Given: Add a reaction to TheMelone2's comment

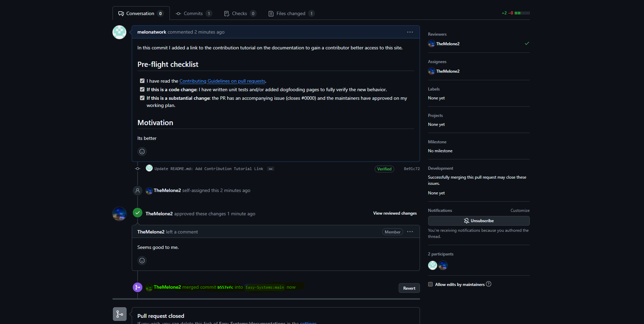Looking at the screenshot, I should pyautogui.click(x=142, y=260).
